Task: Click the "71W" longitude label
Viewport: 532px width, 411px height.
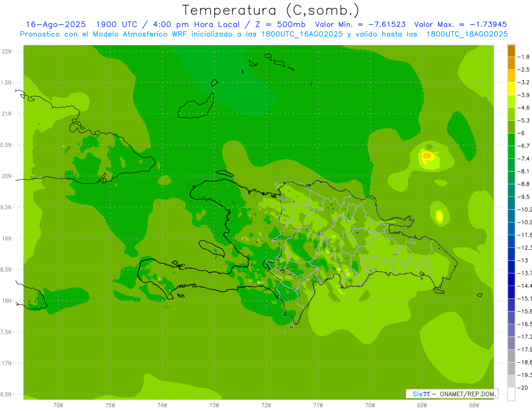Action: click(318, 405)
